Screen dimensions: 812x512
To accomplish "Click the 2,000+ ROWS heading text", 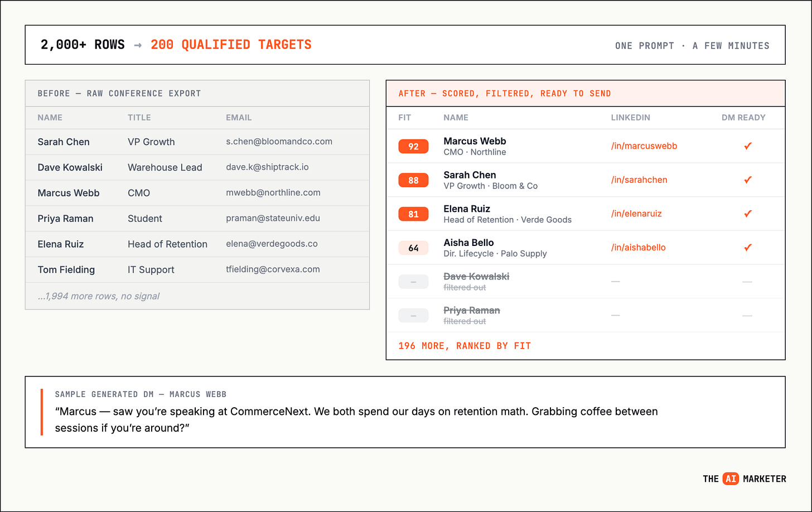I will (x=83, y=45).
